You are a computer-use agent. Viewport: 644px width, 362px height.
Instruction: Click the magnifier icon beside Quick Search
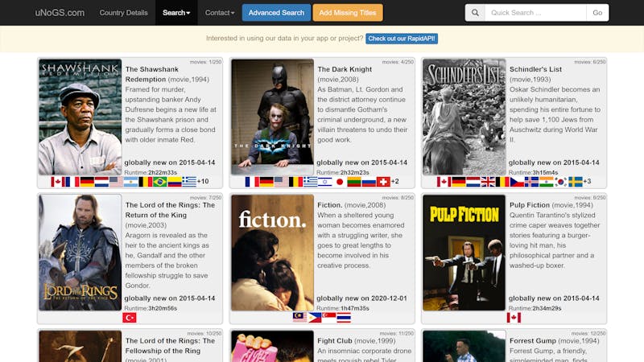[x=475, y=13]
